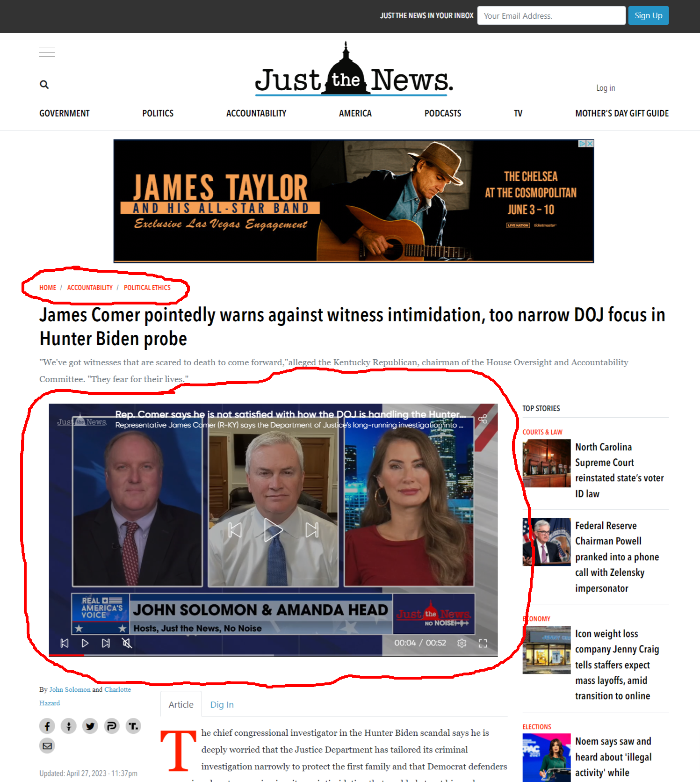Share article on Facebook

coord(47,726)
